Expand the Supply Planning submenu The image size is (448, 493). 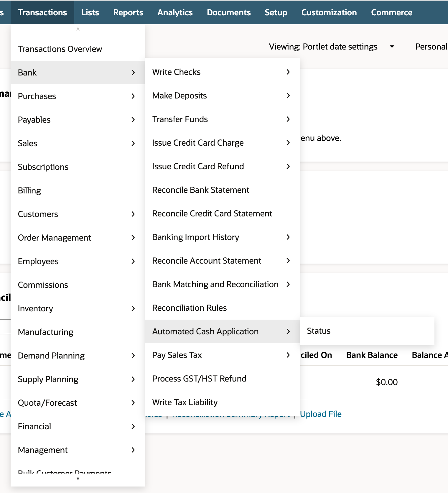(x=78, y=379)
